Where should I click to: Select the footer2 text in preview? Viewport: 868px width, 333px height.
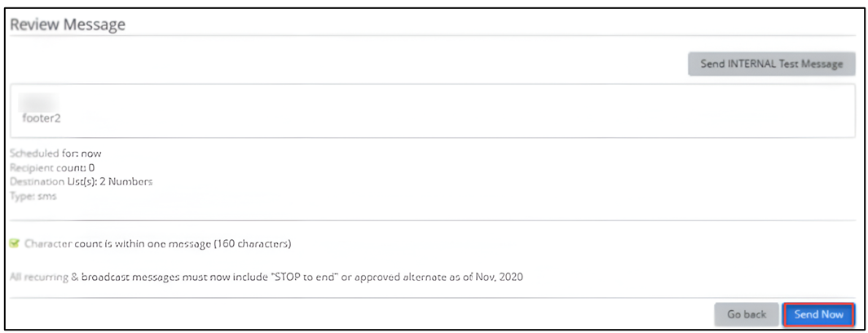42,118
